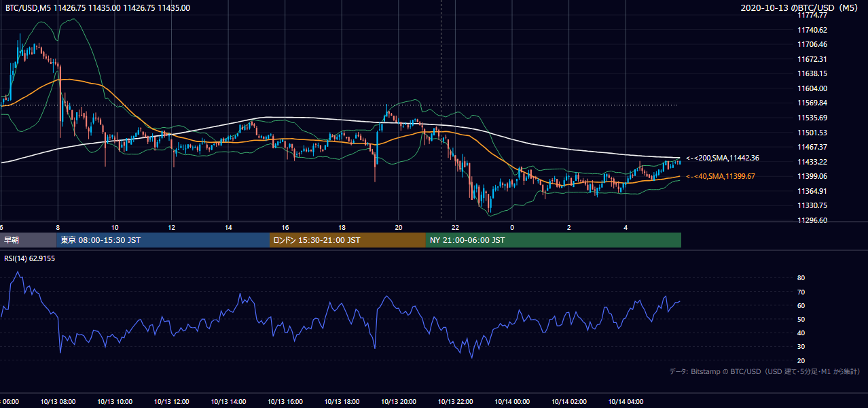Click RSI scale value 70
Viewport: 868px width, 408px height.
point(801,292)
